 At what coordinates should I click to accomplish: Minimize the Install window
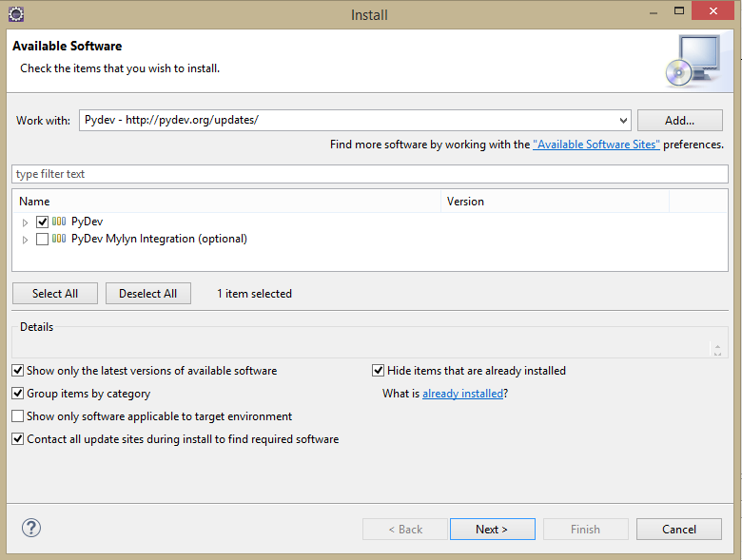[654, 12]
